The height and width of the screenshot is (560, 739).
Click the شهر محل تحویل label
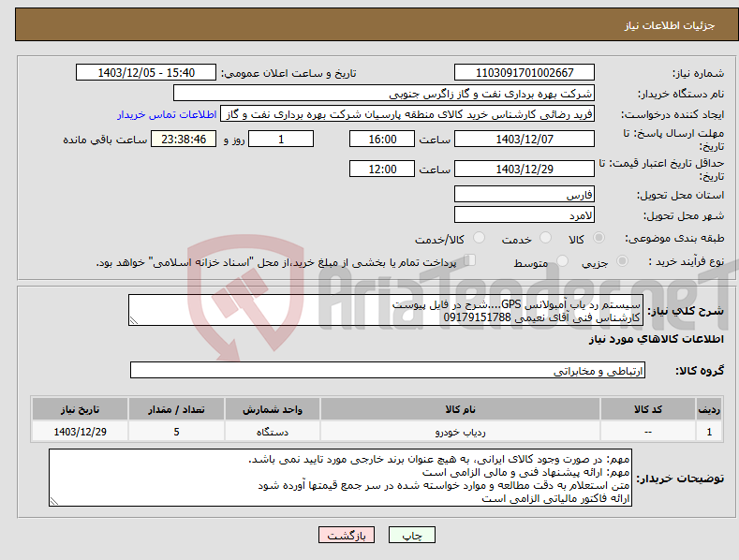pyautogui.click(x=684, y=216)
